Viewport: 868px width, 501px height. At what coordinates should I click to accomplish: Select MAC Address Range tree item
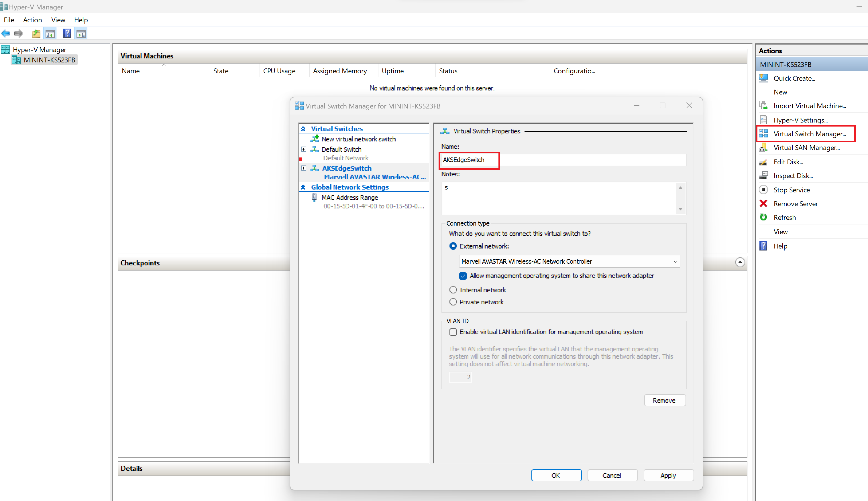[x=349, y=198]
